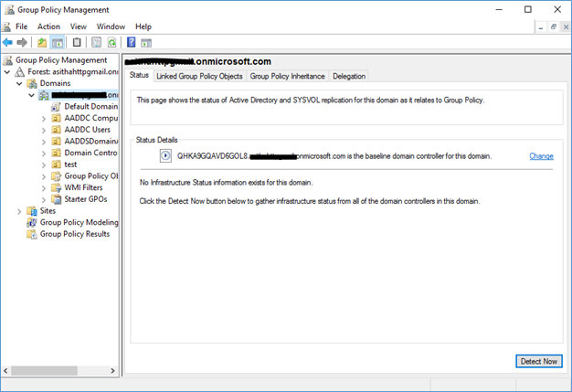Collapse the redacted domain node
Screen dimensions: 572x392
click(x=32, y=95)
